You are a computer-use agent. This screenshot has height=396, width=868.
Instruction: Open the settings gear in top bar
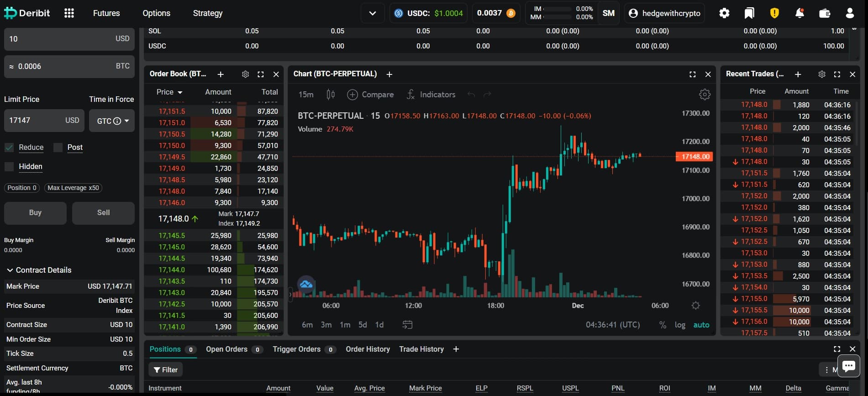coord(724,13)
